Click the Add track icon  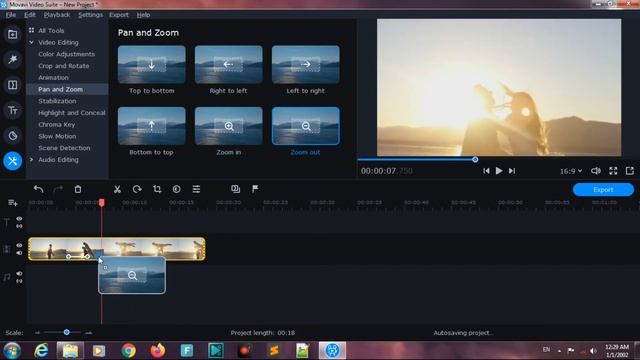13,202
